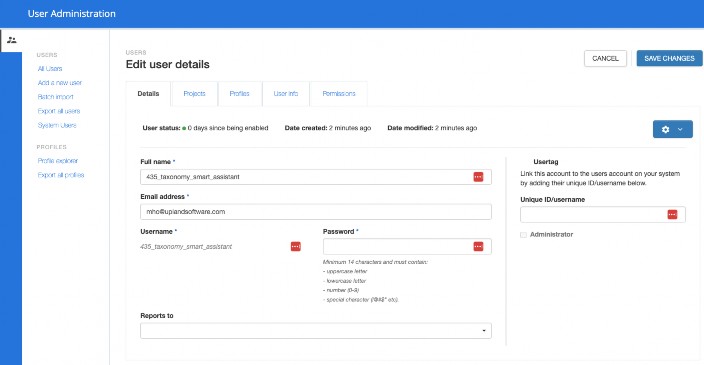Click password manager icon beside Username
This screenshot has height=365, width=704.
(x=295, y=246)
